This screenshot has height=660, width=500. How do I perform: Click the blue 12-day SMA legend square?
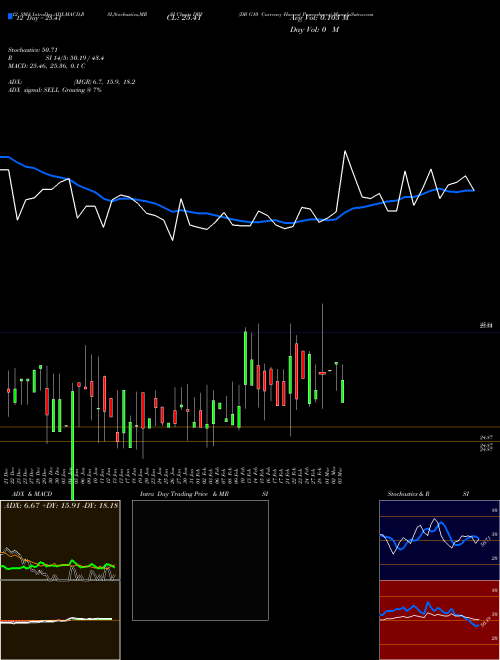(x=10, y=17)
